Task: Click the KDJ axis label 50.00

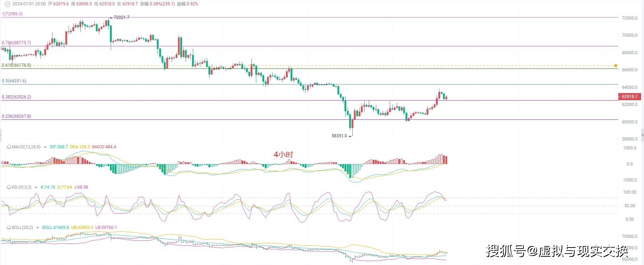Action: tap(630, 206)
